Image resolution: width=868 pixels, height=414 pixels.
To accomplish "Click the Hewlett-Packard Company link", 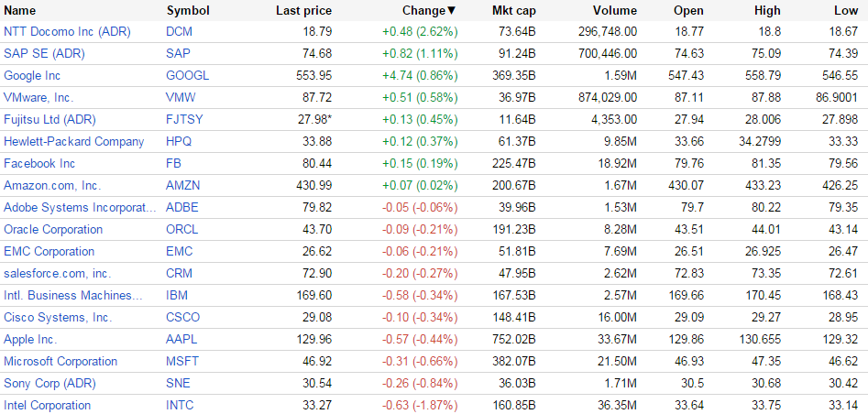I will (73, 141).
